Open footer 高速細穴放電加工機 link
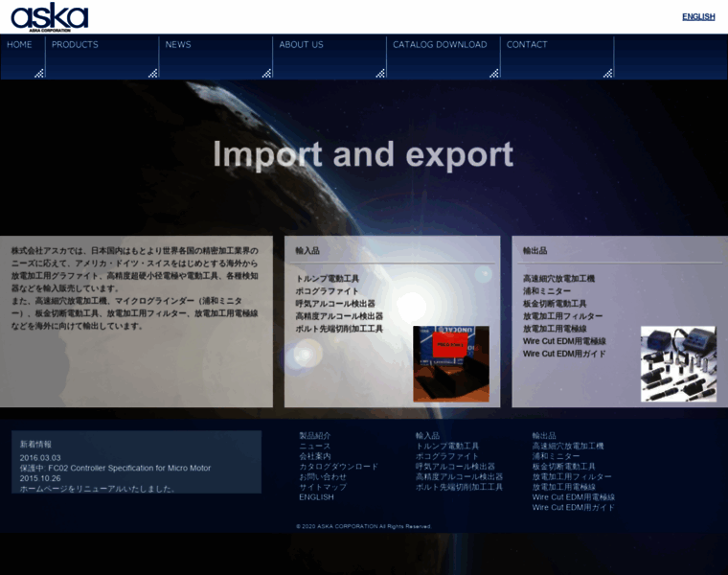 click(568, 446)
